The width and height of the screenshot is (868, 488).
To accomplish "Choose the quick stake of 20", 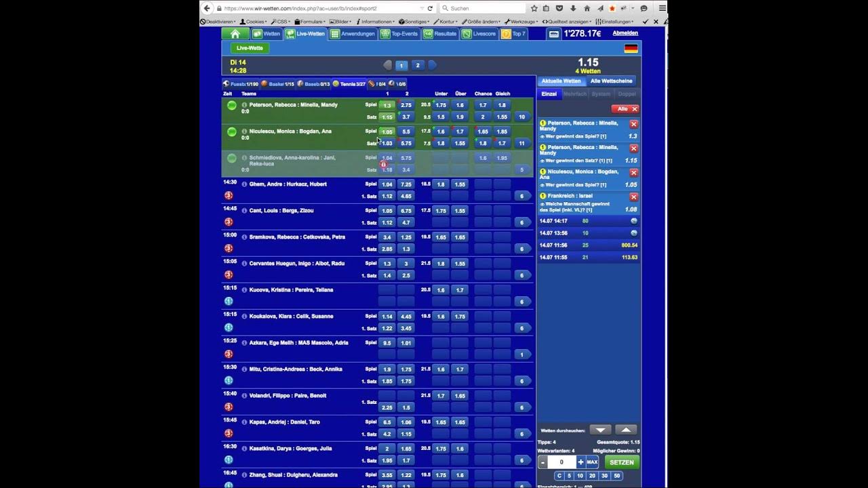I will click(x=592, y=476).
